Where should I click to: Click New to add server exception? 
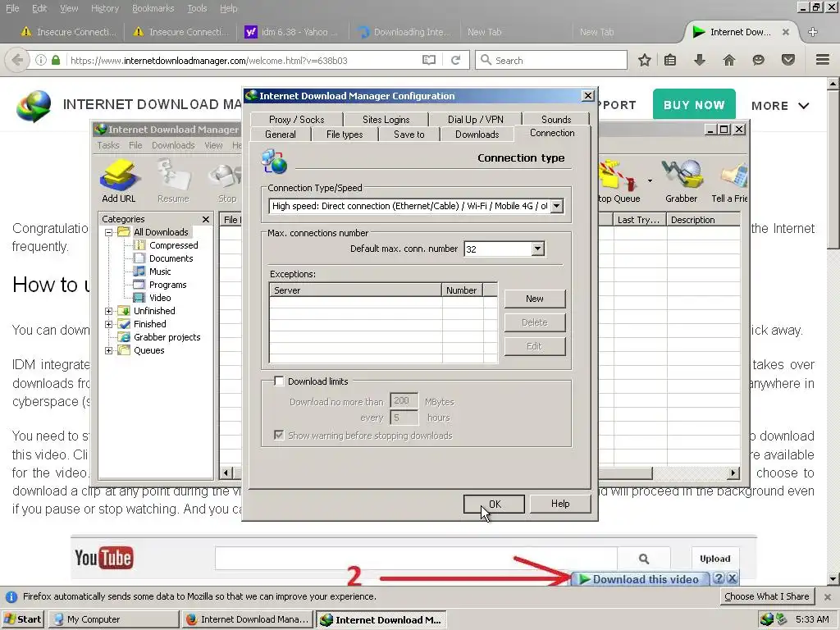(535, 299)
